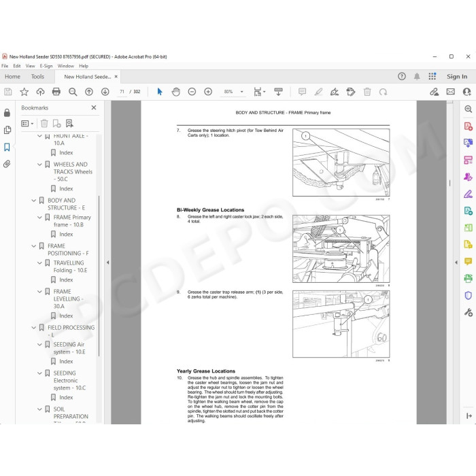The image size is (476, 476).
Task: Hide the right tools pane arrow
Action: click(456, 262)
